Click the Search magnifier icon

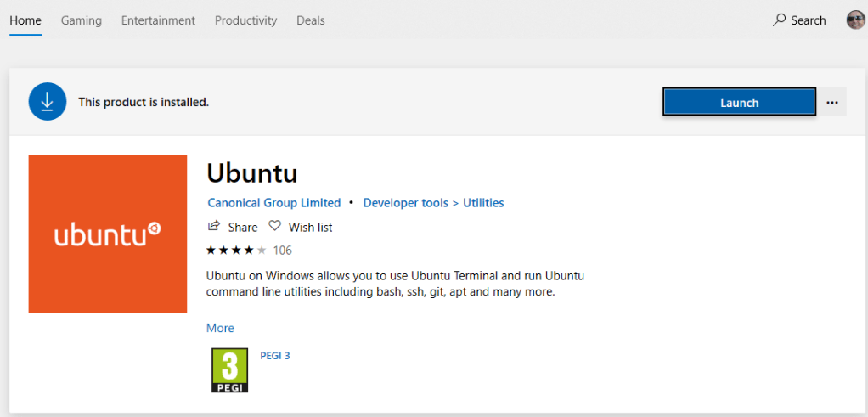[x=779, y=20]
